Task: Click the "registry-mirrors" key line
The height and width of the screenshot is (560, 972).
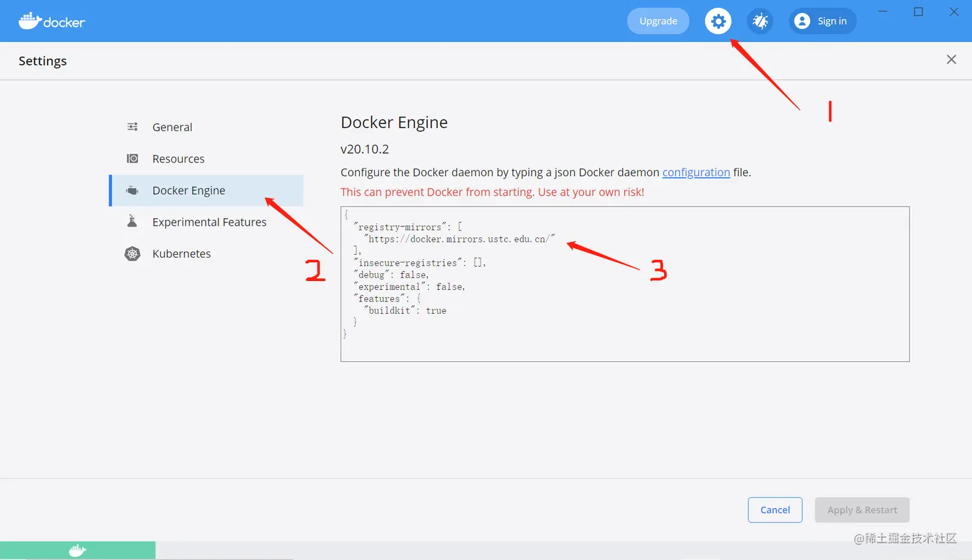Action: (x=408, y=227)
